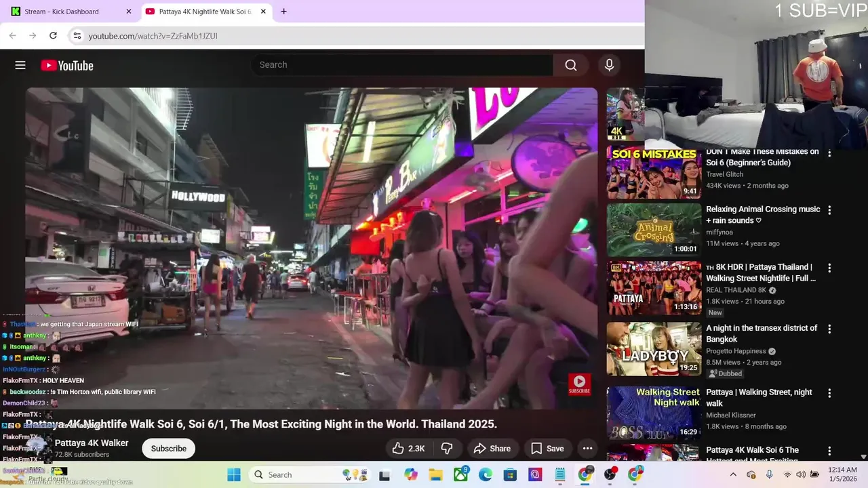Click the microphone tray icon
Viewport: 868px width, 488px height.
point(769,474)
